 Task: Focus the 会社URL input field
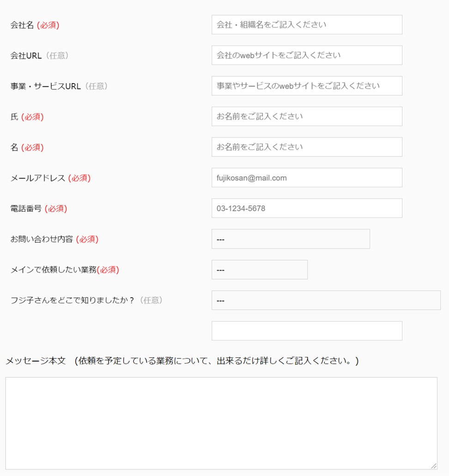pos(307,55)
